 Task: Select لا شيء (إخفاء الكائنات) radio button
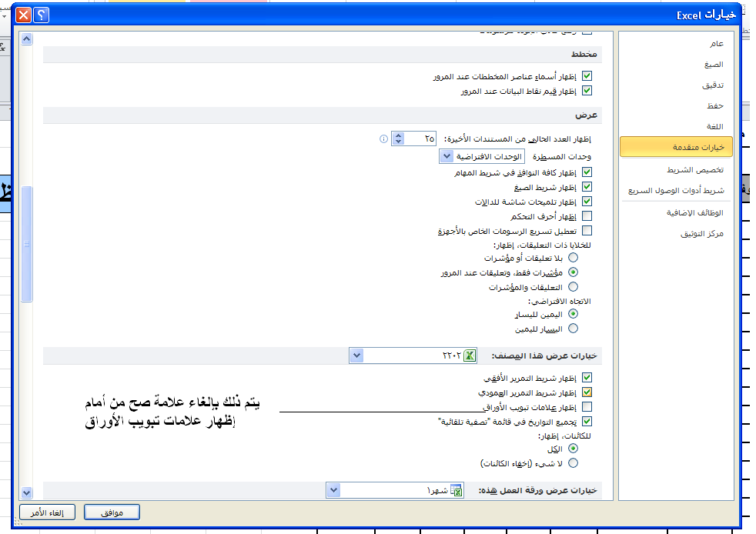(573, 463)
